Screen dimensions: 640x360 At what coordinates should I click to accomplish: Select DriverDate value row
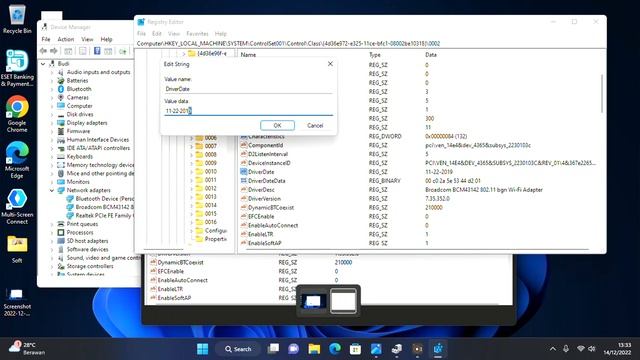pos(261,172)
